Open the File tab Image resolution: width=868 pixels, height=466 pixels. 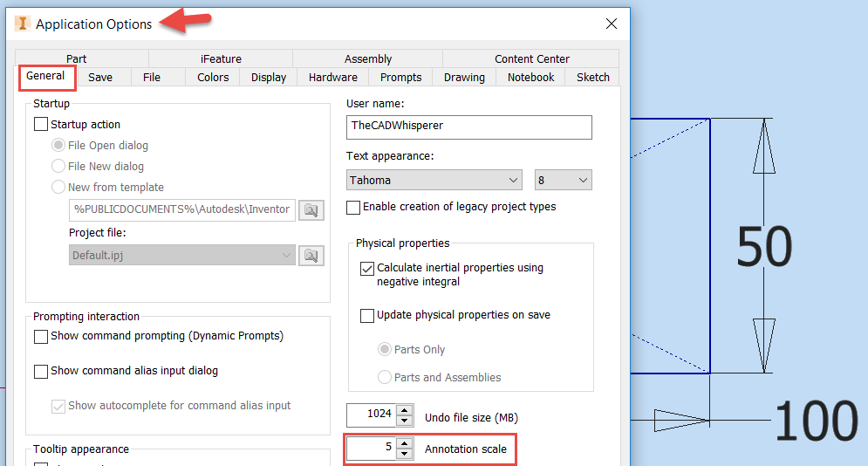(152, 78)
